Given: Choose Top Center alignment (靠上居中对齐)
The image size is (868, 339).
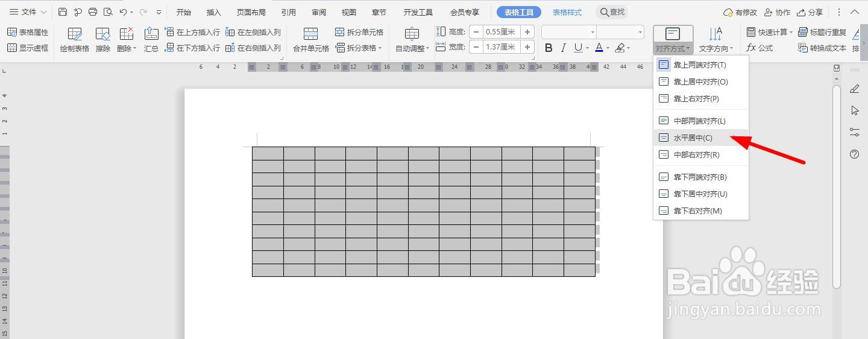Looking at the screenshot, I should [701, 81].
